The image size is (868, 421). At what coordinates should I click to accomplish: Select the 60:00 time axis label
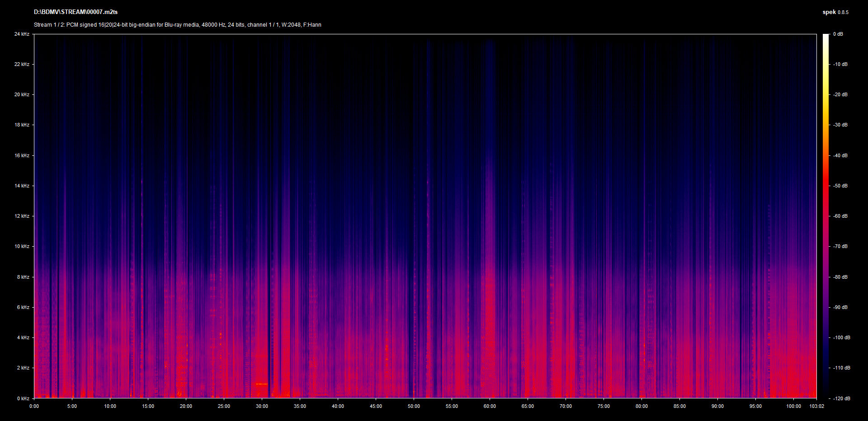pos(490,406)
